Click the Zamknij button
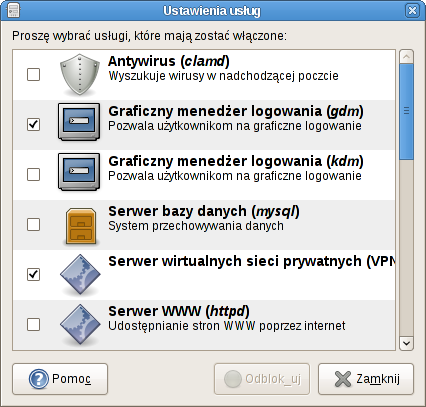 click(366, 379)
